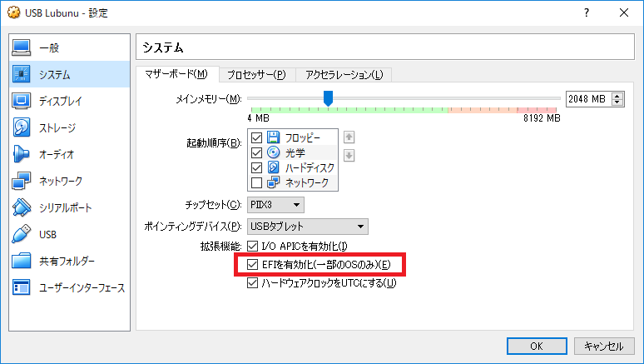Viewport: 644px width, 364px height.
Task: Open the 一般 settings icon in sidebar
Action: coord(21,47)
